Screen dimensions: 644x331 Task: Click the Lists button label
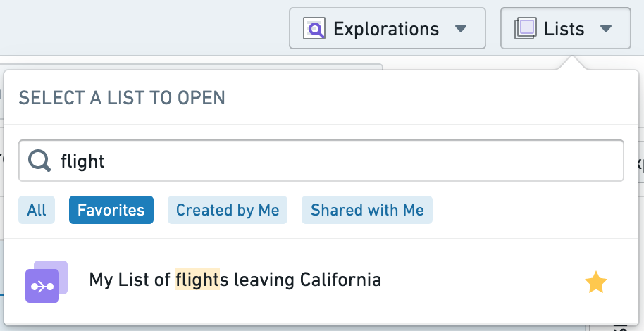[564, 29]
